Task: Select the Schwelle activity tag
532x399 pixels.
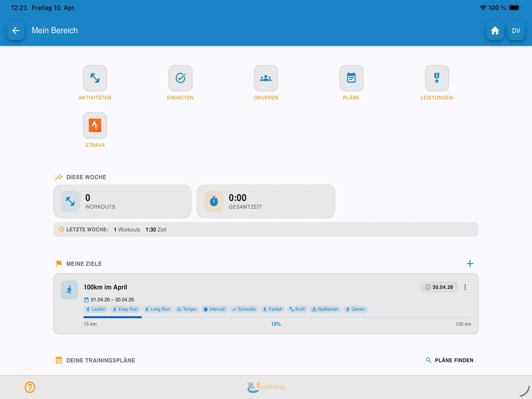Action: point(244,309)
